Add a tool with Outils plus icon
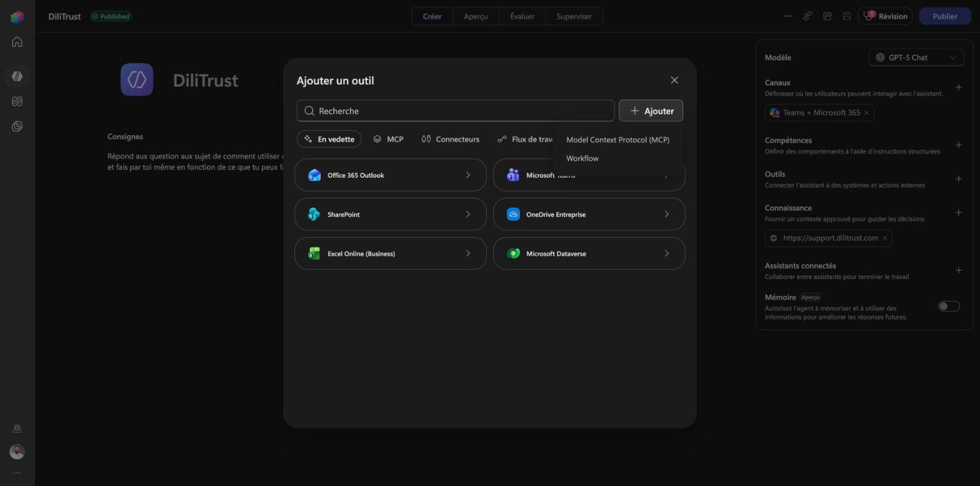 coord(959,179)
